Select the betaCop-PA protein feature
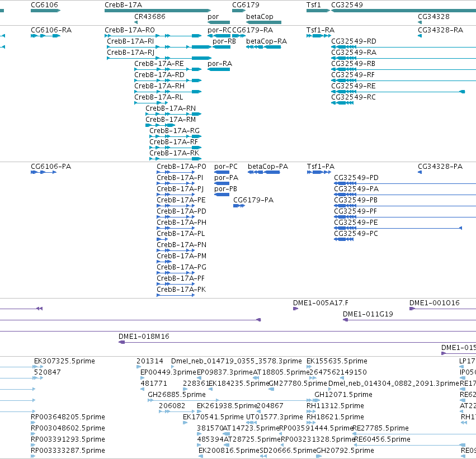476x459 pixels. click(x=264, y=172)
